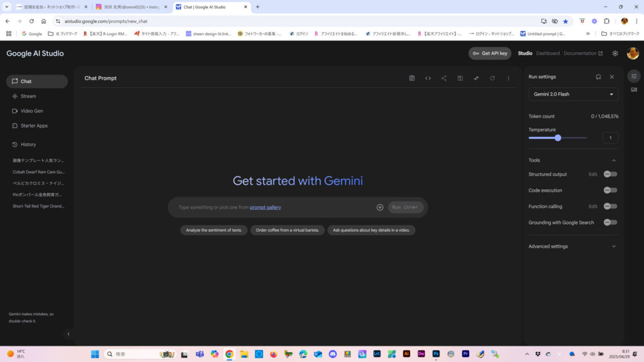The image size is (644, 362).
Task: Switch to the Studio tab
Action: 525,53
